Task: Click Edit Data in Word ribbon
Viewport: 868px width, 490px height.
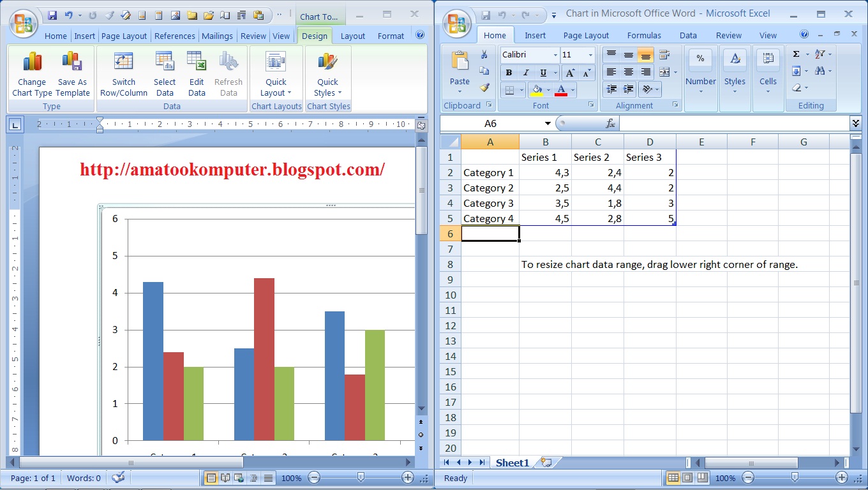Action: point(197,74)
